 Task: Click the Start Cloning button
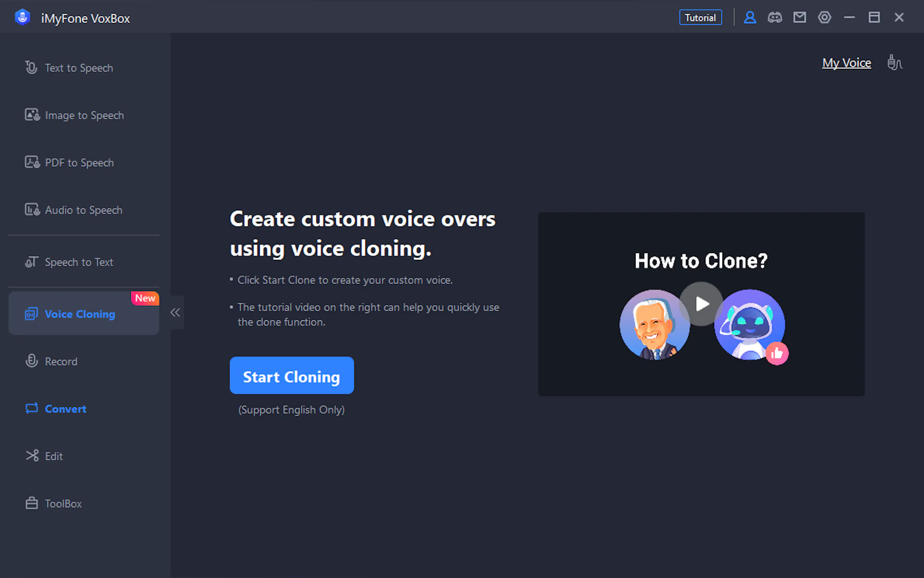tap(291, 376)
